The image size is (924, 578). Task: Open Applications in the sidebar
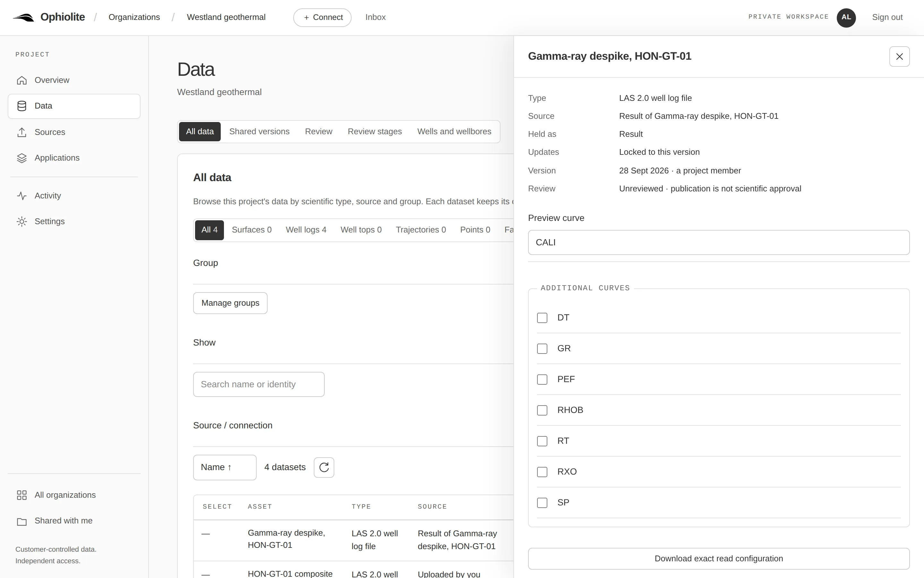tap(74, 158)
